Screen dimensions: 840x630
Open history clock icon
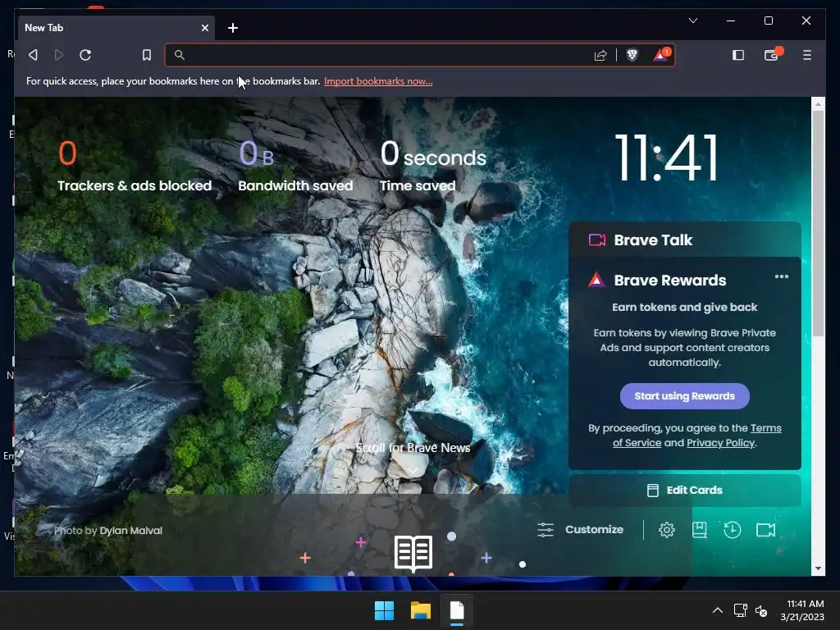pyautogui.click(x=733, y=530)
